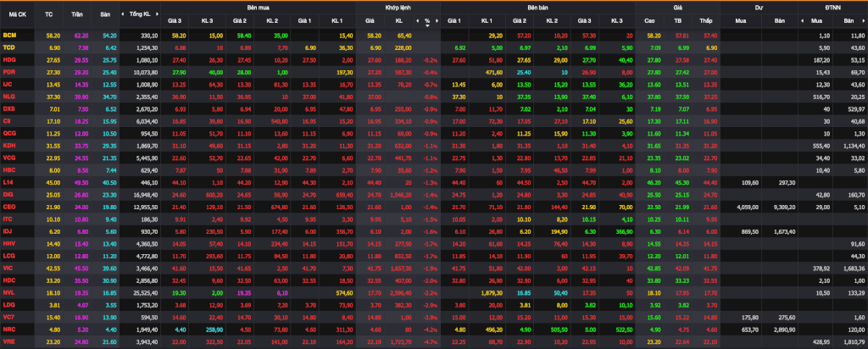Screen dimensions: 868x349
Task: Select the KDH ticker
Action: [x=9, y=144]
